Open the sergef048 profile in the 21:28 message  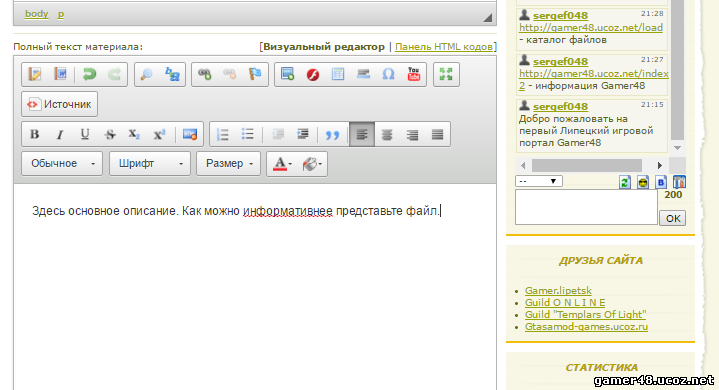pyautogui.click(x=560, y=16)
